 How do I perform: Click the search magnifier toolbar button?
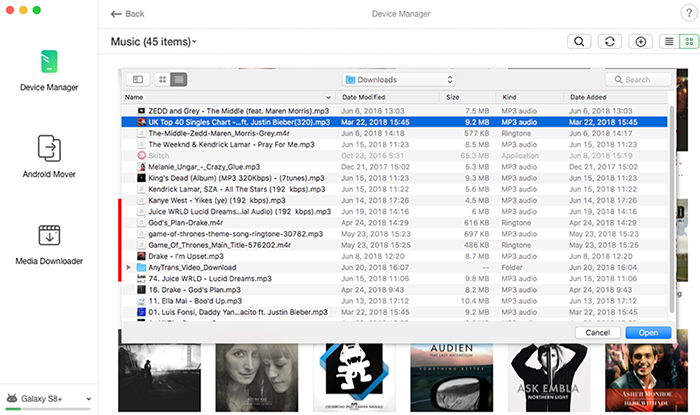579,42
